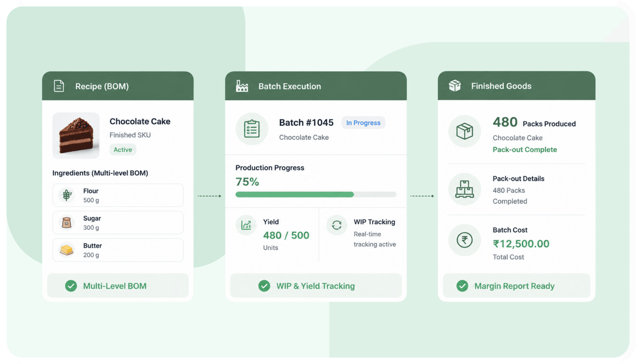The height and width of the screenshot is (364, 636).
Task: Click the Active status badge
Action: 123,150
